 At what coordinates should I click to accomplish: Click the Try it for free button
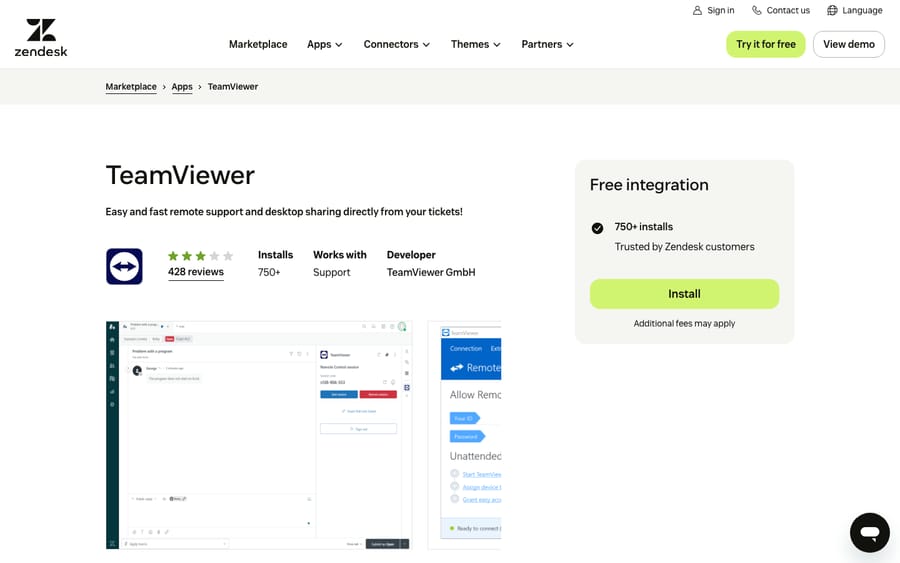pos(766,44)
